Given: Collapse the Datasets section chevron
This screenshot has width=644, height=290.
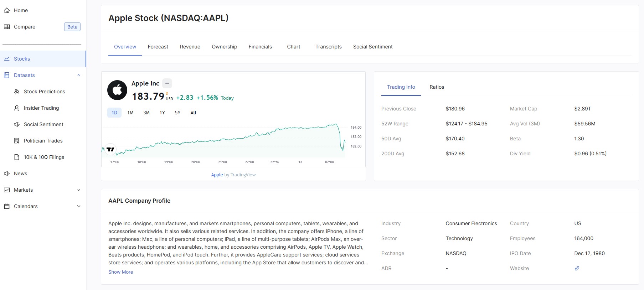Looking at the screenshot, I should click(x=79, y=75).
